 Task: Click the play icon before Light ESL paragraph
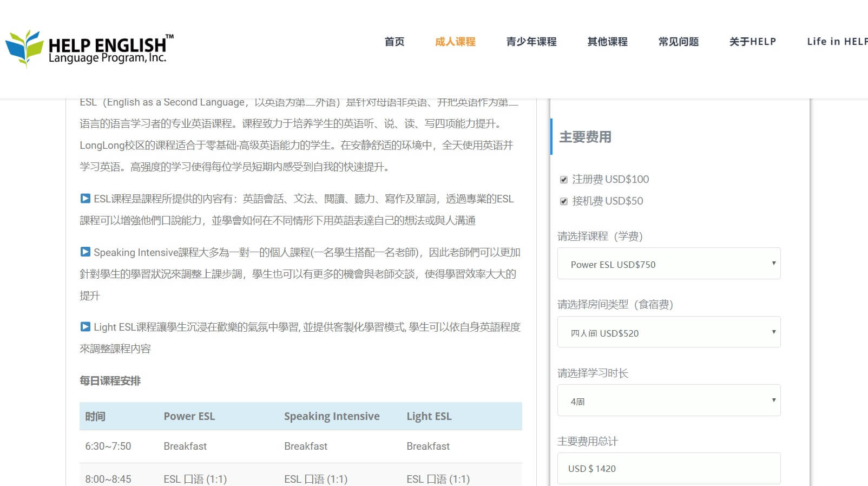pos(85,327)
